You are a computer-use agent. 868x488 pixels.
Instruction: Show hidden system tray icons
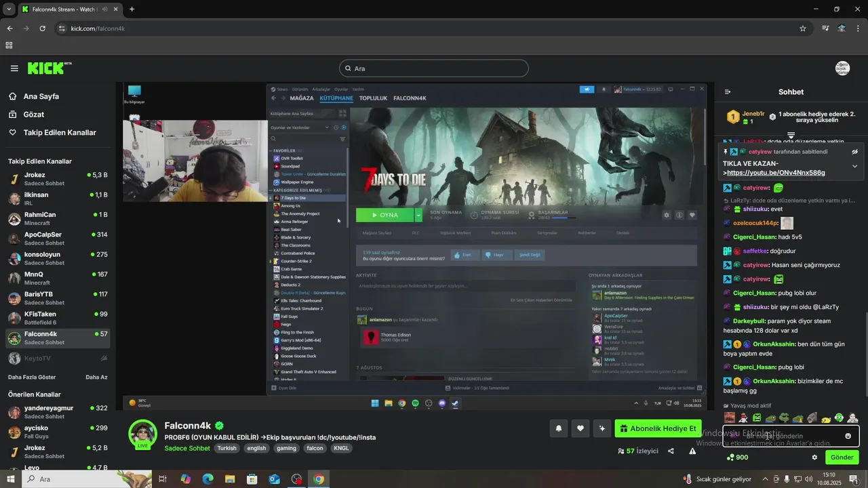(x=766, y=479)
